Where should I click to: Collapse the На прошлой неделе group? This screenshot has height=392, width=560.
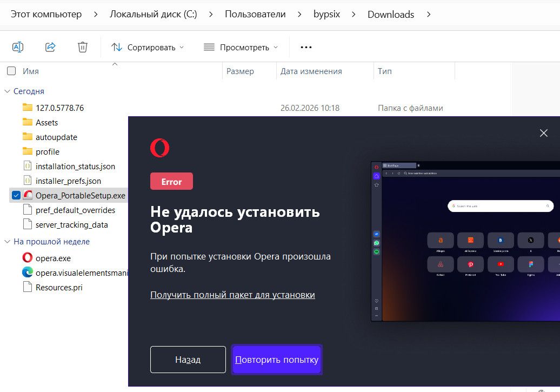(x=7, y=242)
